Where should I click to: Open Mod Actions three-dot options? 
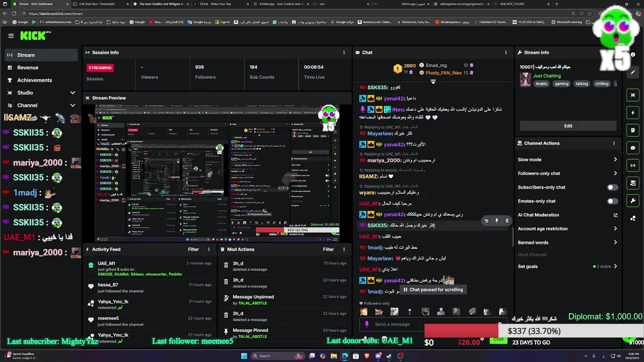(x=344, y=249)
